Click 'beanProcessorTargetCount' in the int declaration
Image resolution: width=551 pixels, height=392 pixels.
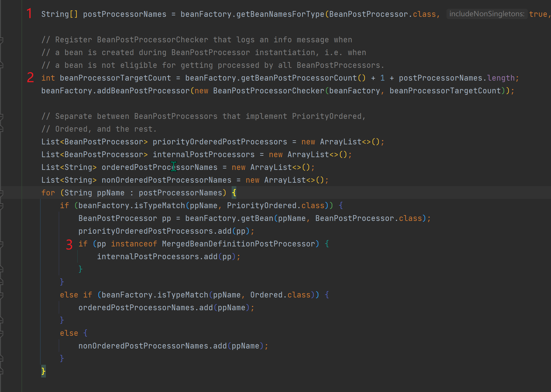click(x=115, y=78)
